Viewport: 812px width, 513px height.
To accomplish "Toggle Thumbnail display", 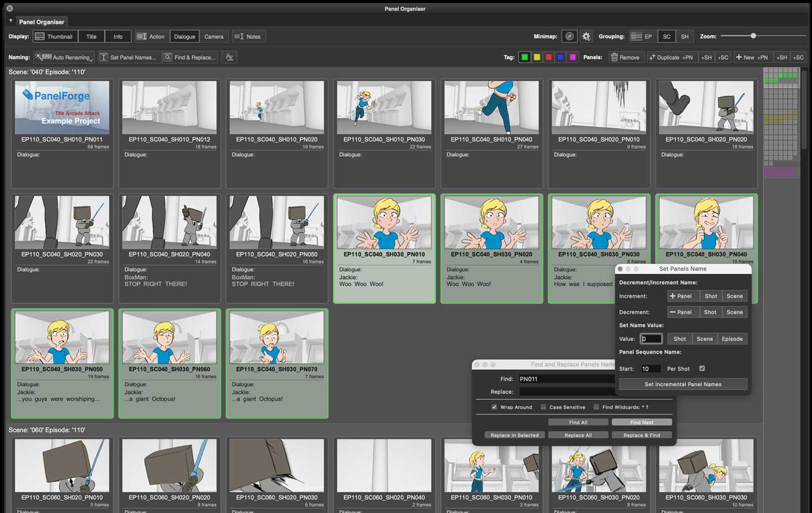I will 55,37.
